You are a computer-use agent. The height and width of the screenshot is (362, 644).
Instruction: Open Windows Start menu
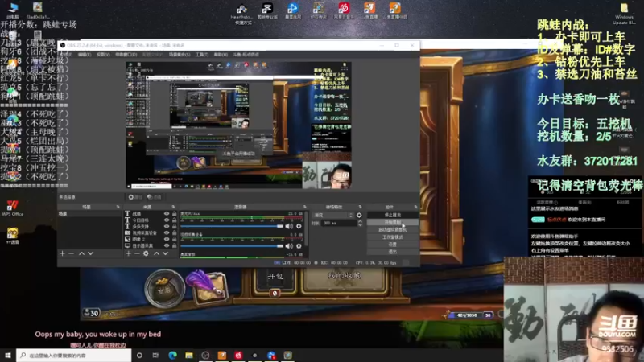tap(8, 355)
